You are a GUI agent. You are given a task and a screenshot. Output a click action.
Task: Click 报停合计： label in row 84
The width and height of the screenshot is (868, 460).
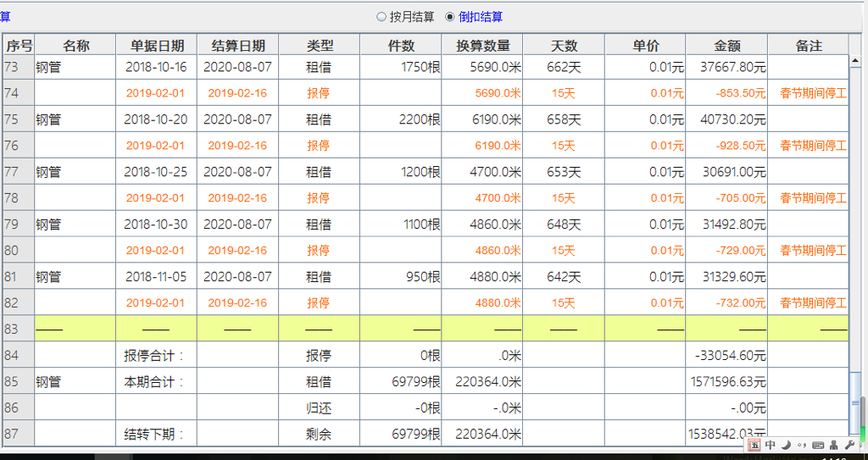pos(157,356)
